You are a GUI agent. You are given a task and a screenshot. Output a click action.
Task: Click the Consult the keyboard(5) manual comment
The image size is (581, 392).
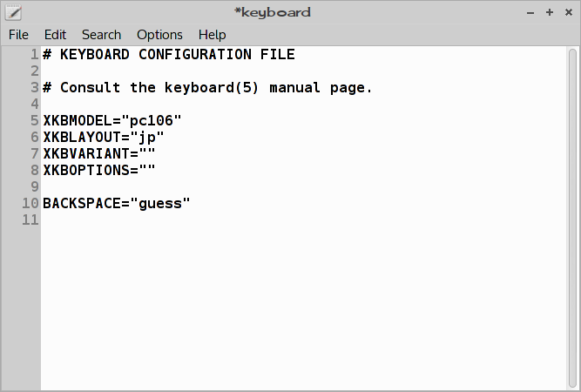pyautogui.click(x=207, y=88)
